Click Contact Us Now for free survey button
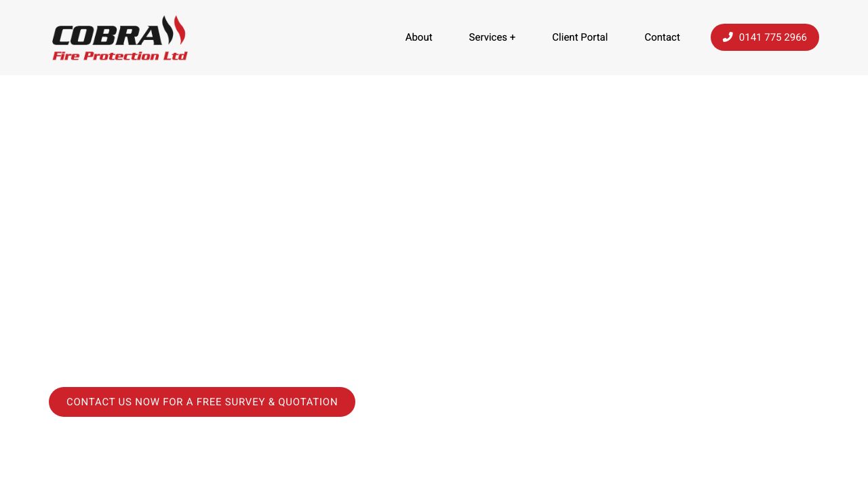The height and width of the screenshot is (488, 868). coord(202,402)
